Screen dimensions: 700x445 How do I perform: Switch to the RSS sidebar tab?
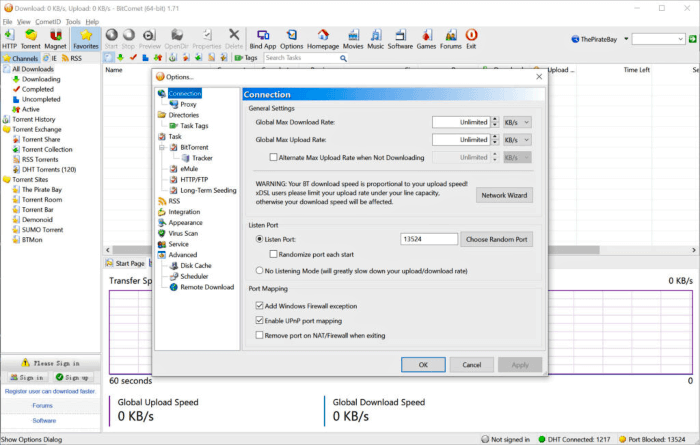point(72,58)
